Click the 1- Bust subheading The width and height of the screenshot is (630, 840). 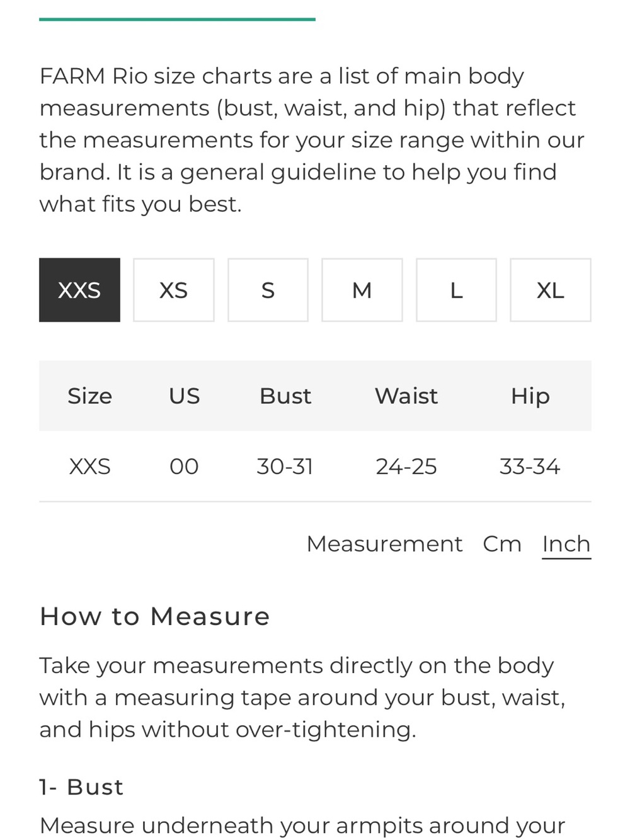(81, 787)
